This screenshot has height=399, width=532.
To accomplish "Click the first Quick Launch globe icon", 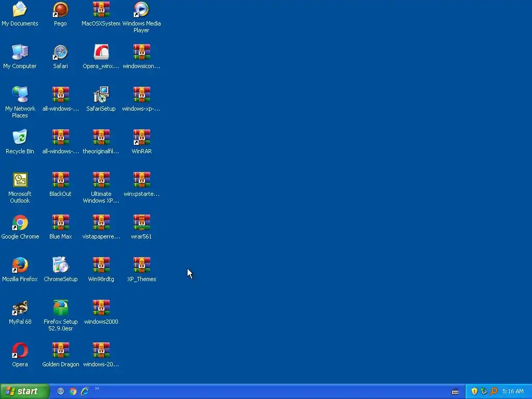I will point(60,391).
